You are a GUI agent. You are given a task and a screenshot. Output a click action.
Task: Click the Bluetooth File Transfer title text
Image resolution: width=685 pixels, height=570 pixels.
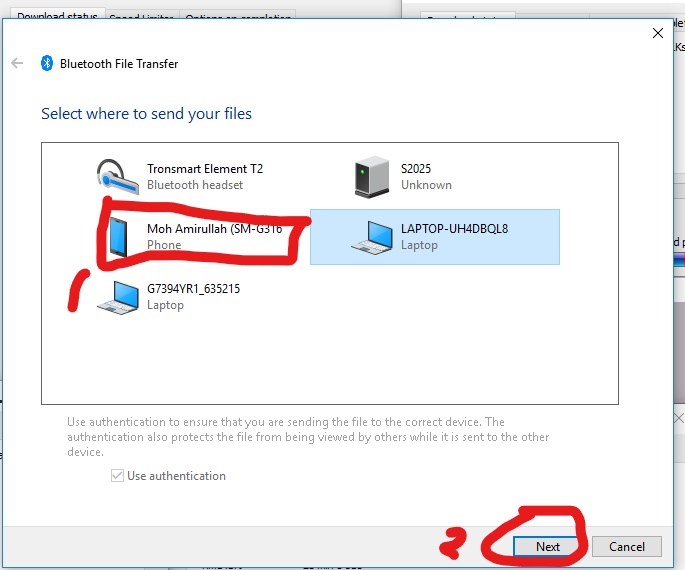[x=119, y=64]
